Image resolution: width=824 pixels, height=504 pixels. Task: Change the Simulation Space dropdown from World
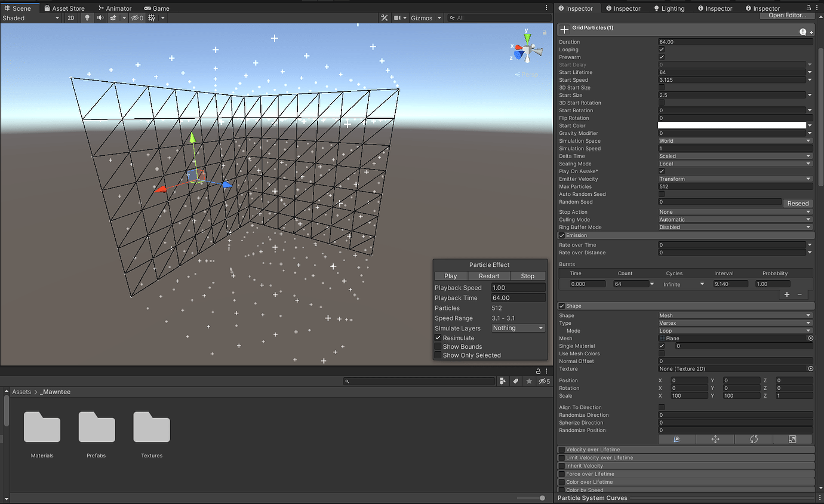point(734,140)
